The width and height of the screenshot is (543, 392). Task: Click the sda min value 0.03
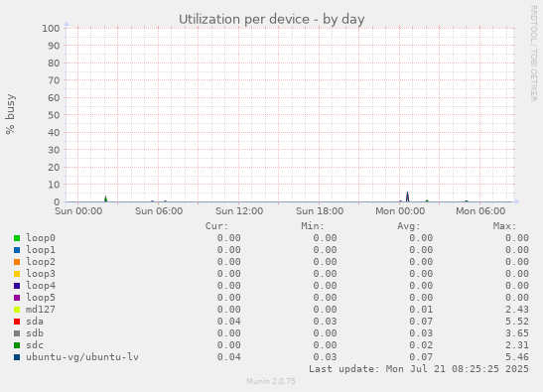[325, 322]
